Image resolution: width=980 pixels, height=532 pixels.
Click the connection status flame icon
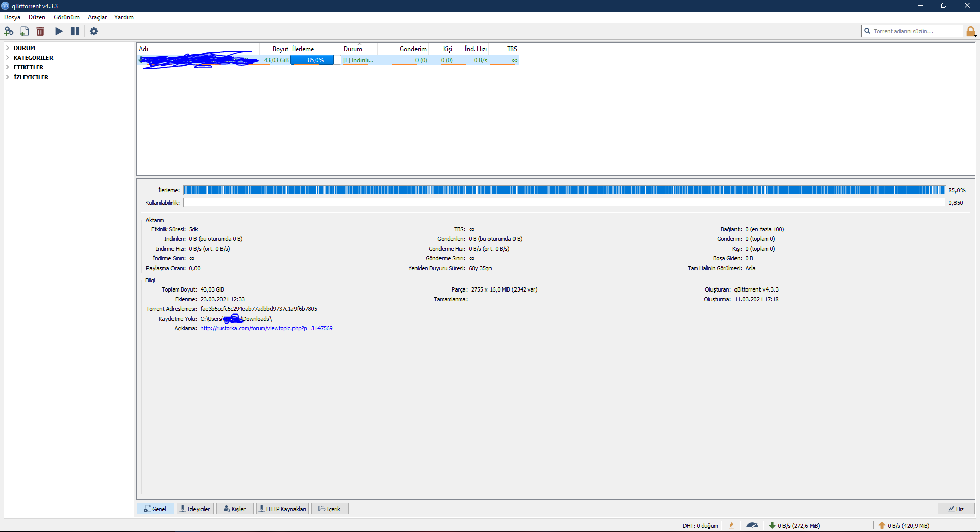(731, 525)
